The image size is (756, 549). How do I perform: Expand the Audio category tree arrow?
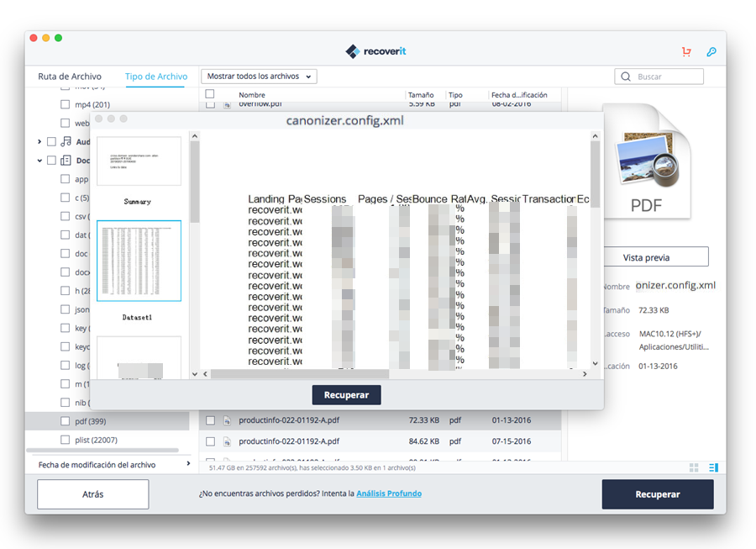pos(39,141)
